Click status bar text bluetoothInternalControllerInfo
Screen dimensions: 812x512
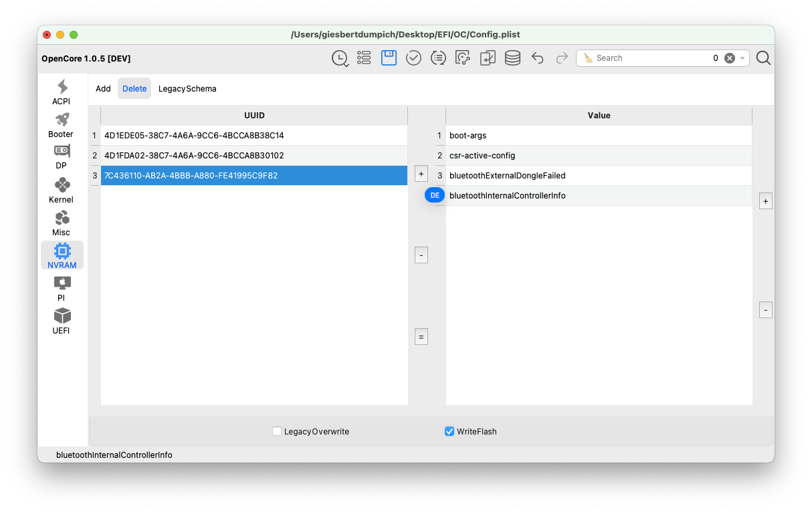point(114,455)
